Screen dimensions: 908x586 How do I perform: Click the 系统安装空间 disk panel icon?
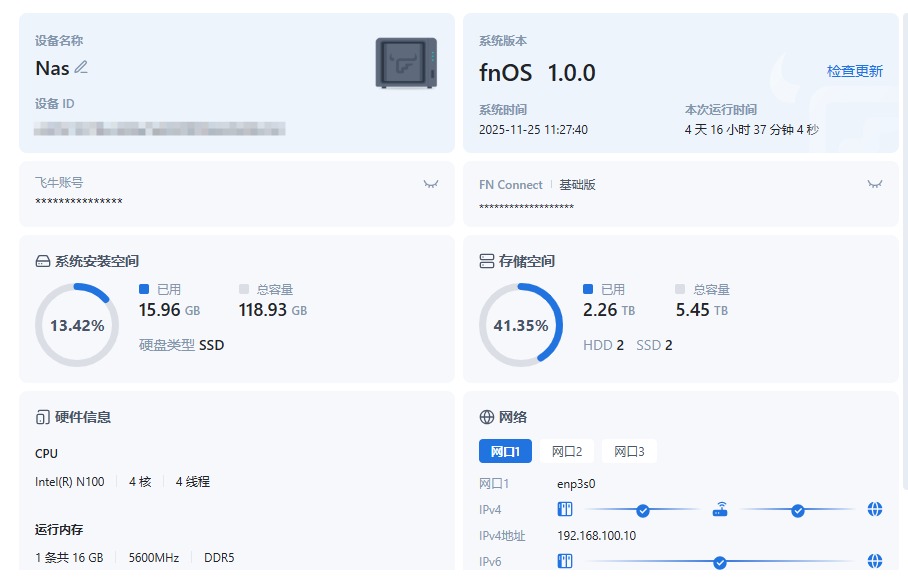click(x=41, y=259)
